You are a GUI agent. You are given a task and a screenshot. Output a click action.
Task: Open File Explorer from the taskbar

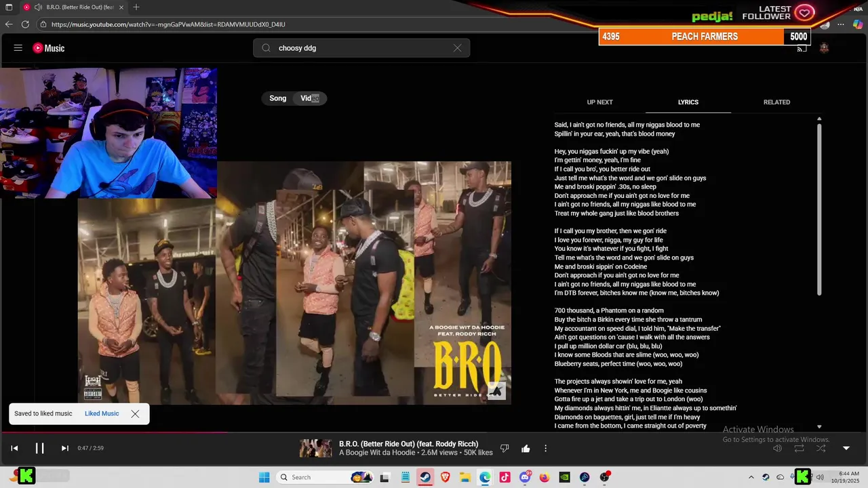click(x=465, y=477)
